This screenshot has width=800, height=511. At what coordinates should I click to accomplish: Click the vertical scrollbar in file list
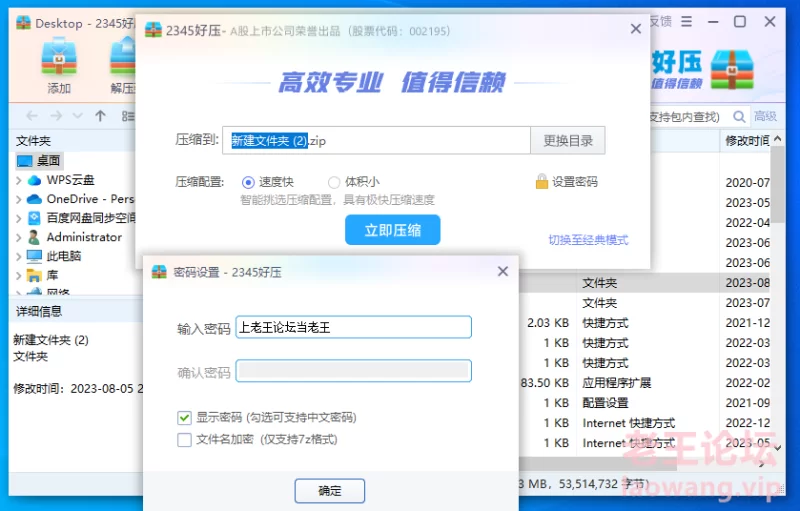[778, 185]
